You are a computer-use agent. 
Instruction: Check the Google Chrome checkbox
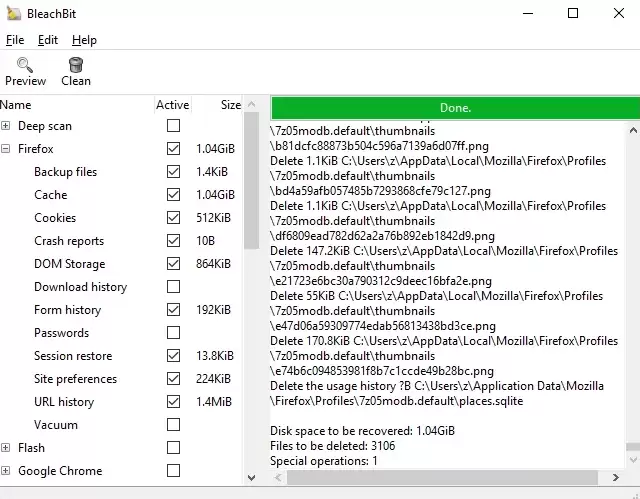[x=173, y=470]
